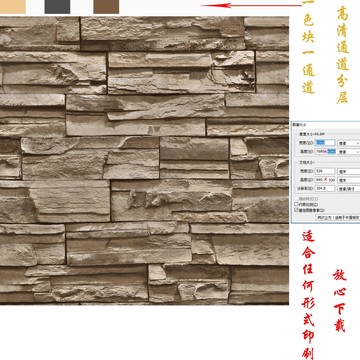Click the document width field showing 530

click(x=325, y=171)
